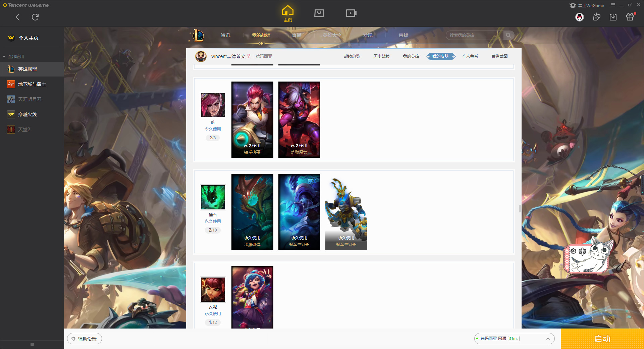Select 穿越火线 in the sidebar
Screen dimensions: 644x349
pyautogui.click(x=32, y=114)
